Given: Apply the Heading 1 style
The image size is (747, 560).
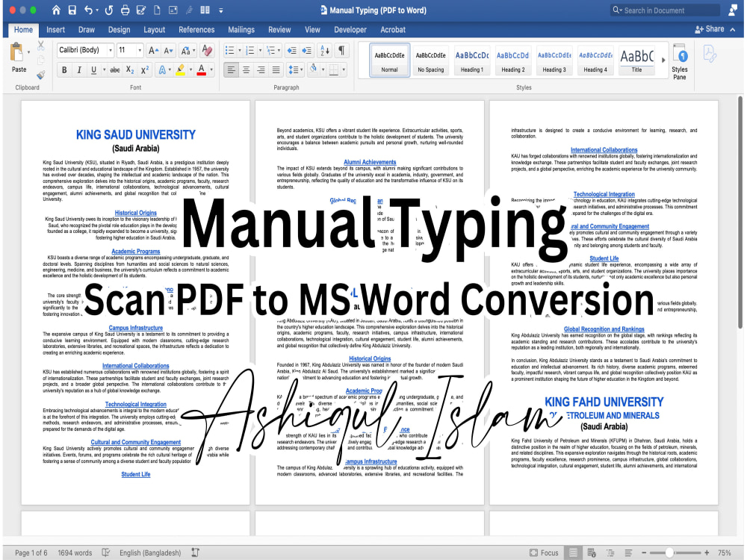Looking at the screenshot, I should click(471, 60).
